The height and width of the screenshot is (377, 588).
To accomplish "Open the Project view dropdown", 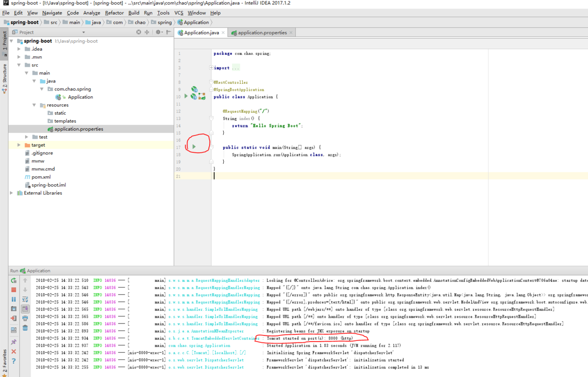I will (83, 32).
